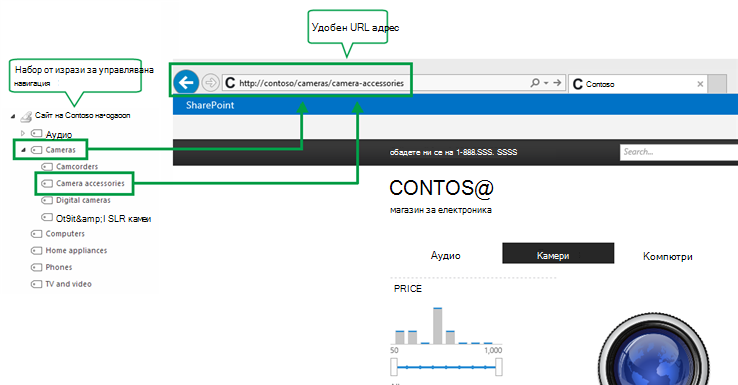Click the tag icon beside Phones
The width and height of the screenshot is (738, 385).
[x=36, y=267]
